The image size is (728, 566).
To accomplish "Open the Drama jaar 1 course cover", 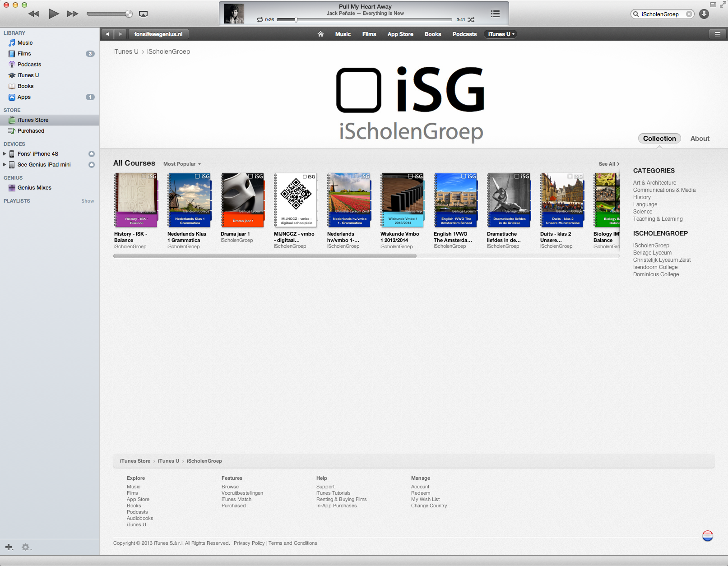I will pyautogui.click(x=242, y=200).
